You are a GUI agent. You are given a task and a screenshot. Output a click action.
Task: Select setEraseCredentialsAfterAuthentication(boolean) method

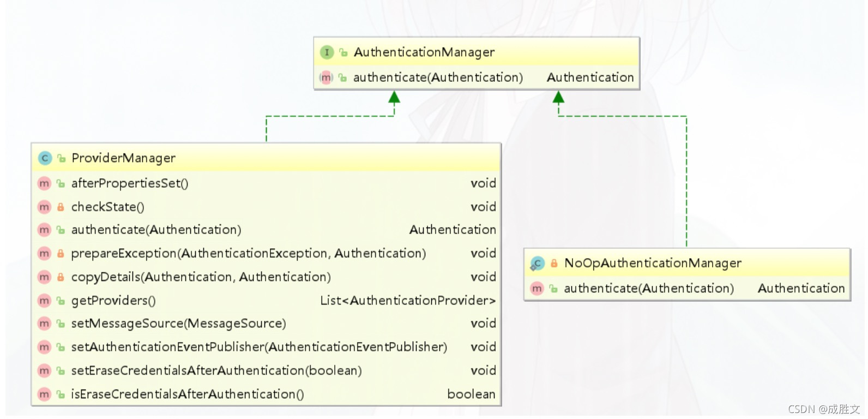[216, 370]
